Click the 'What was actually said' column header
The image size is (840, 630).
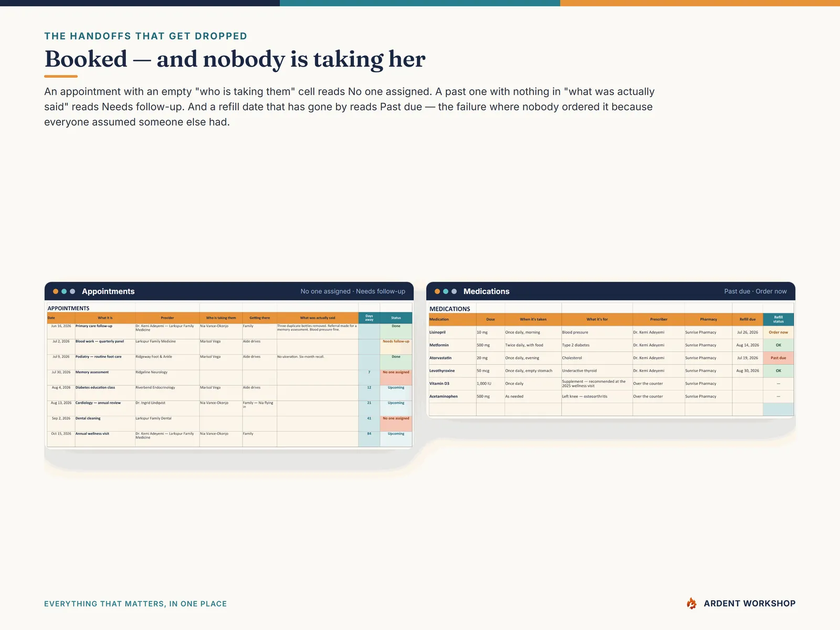point(318,318)
